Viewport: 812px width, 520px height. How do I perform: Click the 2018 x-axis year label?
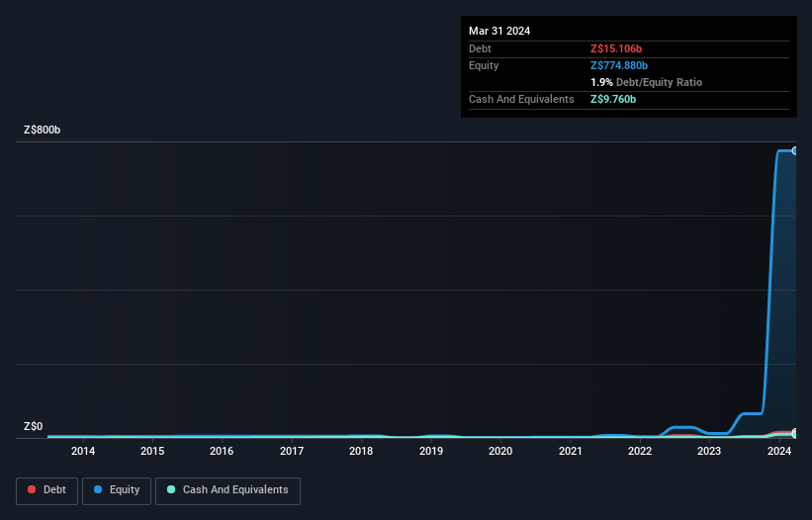click(361, 451)
